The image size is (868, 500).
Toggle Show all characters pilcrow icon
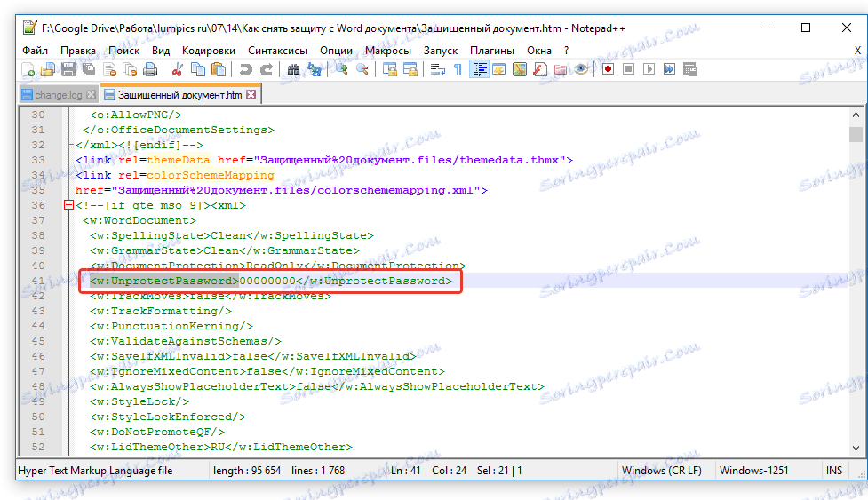458,69
